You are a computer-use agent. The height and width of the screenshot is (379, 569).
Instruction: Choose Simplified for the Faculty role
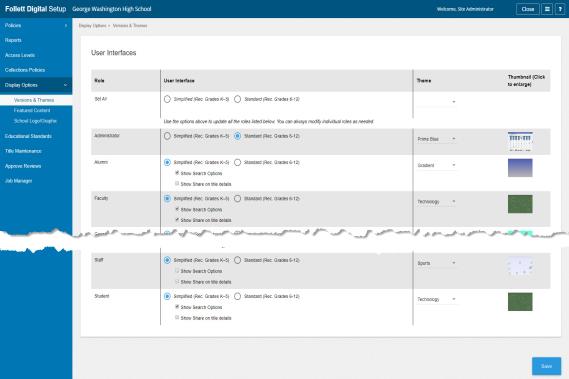(x=167, y=199)
